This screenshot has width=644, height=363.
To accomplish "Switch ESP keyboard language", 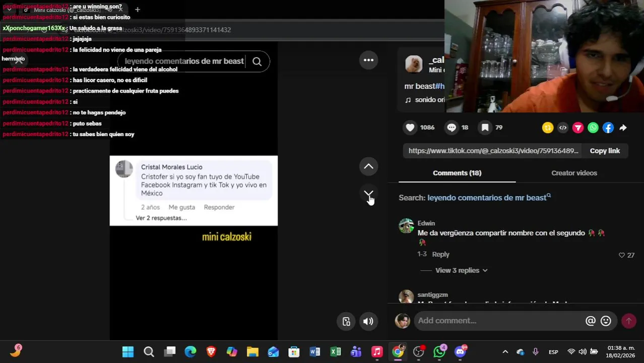I will (x=553, y=352).
